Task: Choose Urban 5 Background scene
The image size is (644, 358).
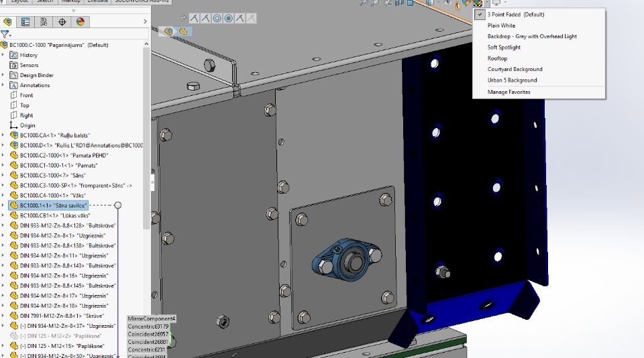Action: pos(512,80)
